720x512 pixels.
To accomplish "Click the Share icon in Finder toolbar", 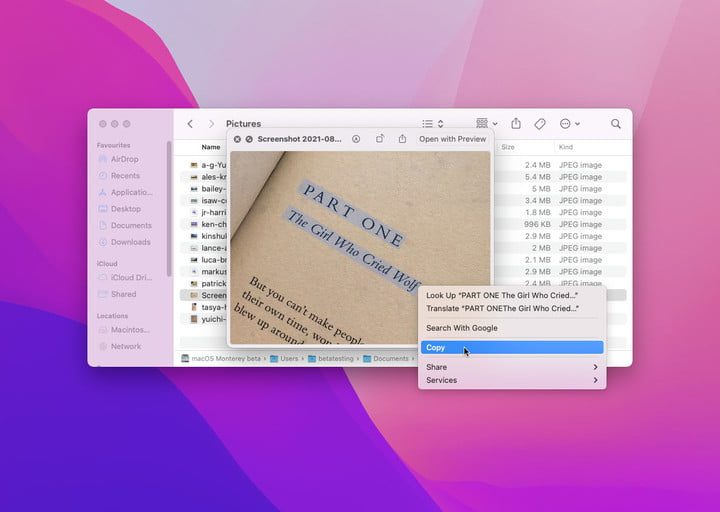I will pyautogui.click(x=516, y=124).
